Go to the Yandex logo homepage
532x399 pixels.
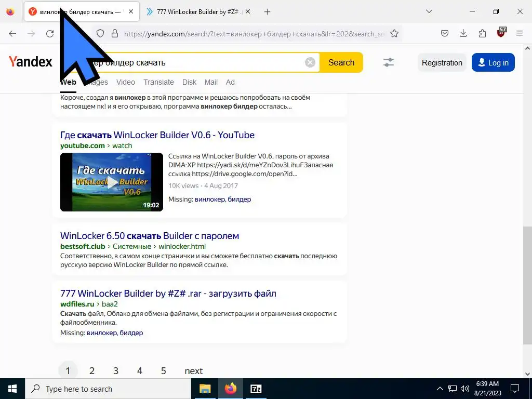[x=30, y=62]
